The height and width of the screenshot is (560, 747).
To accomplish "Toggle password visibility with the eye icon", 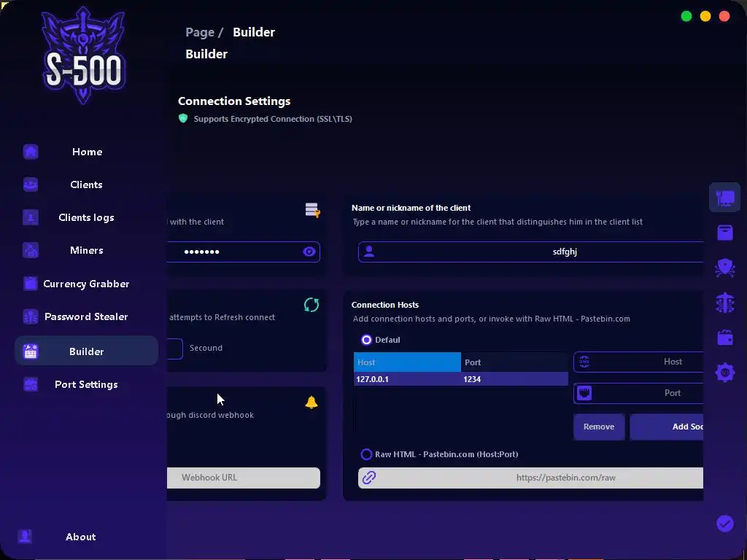I will click(x=309, y=252).
